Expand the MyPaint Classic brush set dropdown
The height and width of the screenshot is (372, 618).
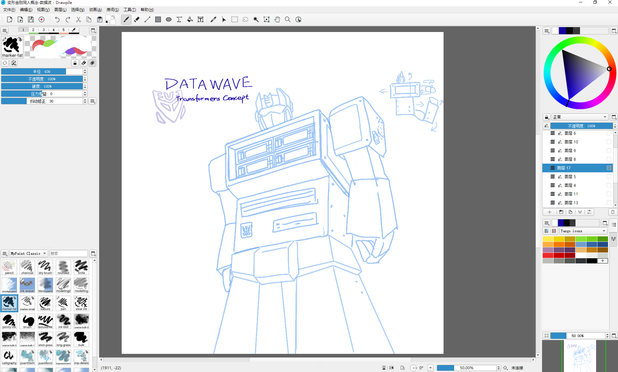[28, 253]
